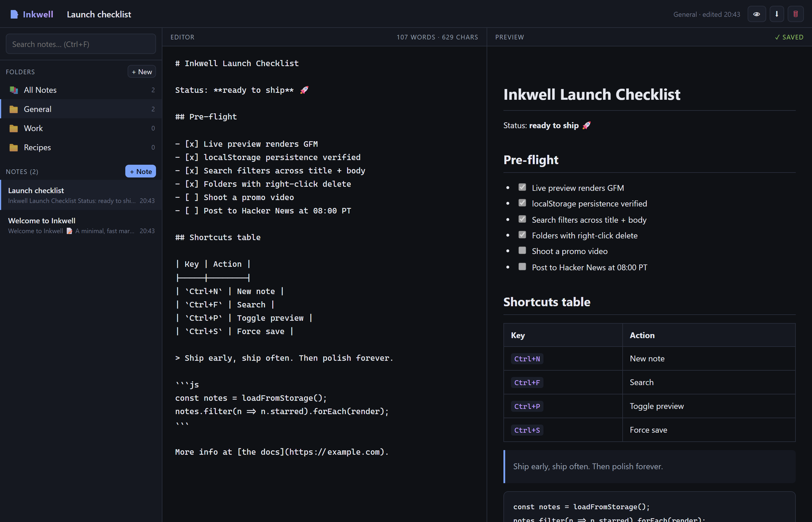The height and width of the screenshot is (522, 812).
Task: Toggle 'Search filters across title + body' checkbox
Action: (x=522, y=219)
